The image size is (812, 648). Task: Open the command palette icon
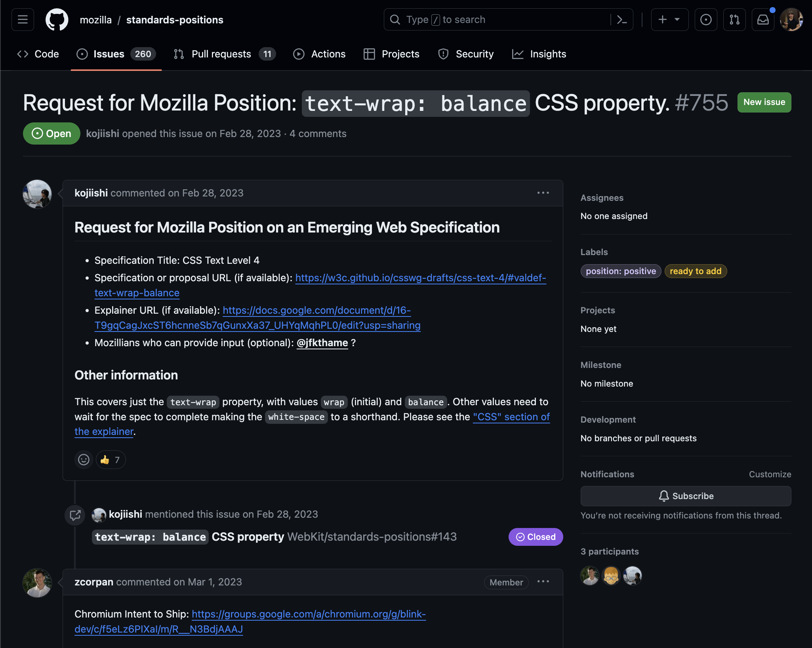point(622,19)
